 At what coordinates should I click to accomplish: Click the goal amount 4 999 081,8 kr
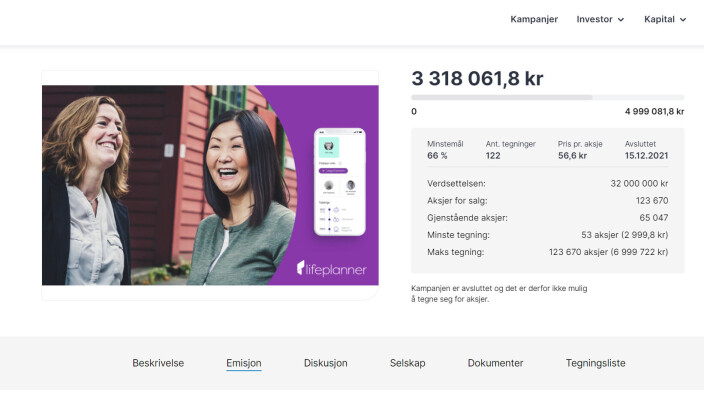[x=654, y=111]
